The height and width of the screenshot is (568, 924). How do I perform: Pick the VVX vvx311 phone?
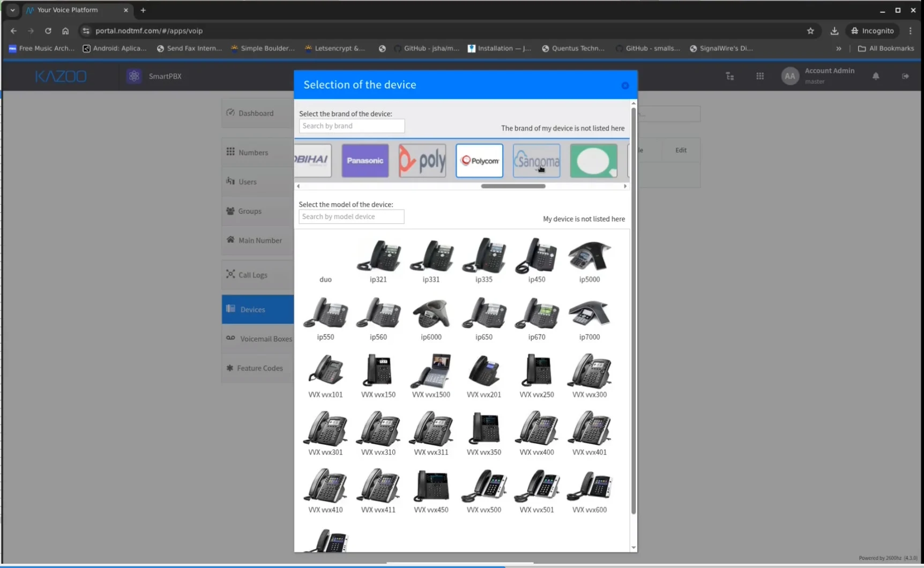point(431,434)
